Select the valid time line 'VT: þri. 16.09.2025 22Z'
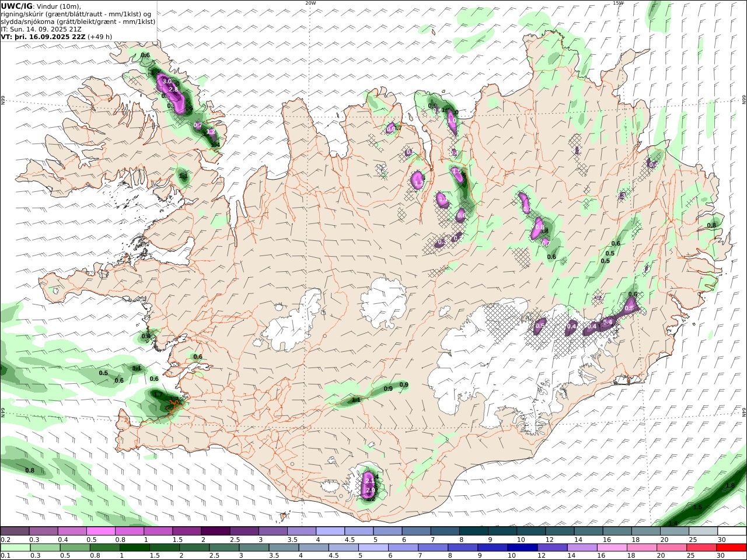Screen dimensions: 747x560 point(43,37)
